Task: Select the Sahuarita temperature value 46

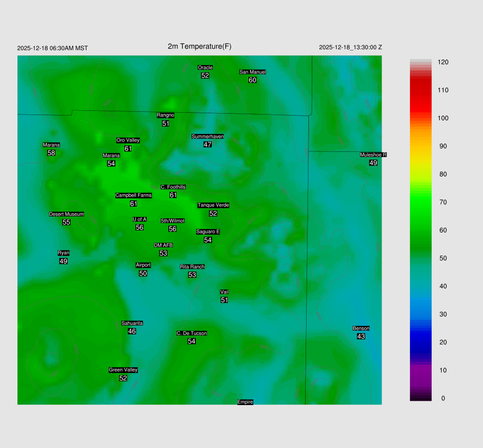Action: [132, 331]
